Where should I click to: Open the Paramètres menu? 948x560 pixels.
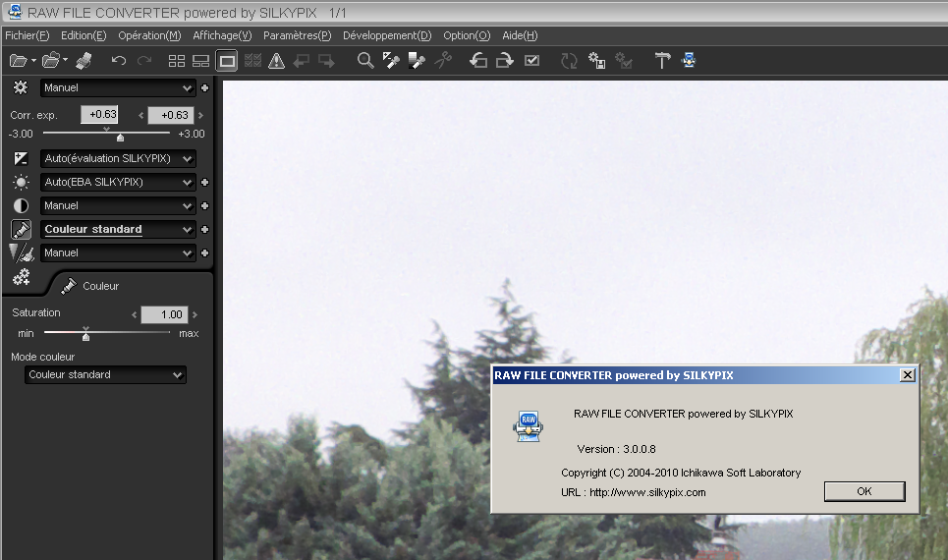[x=297, y=35]
